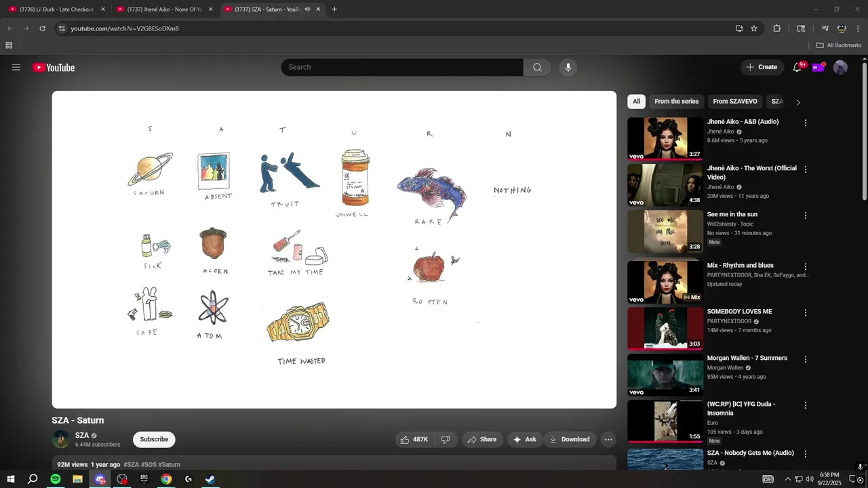
Task: Click the Download button
Action: [570, 439]
